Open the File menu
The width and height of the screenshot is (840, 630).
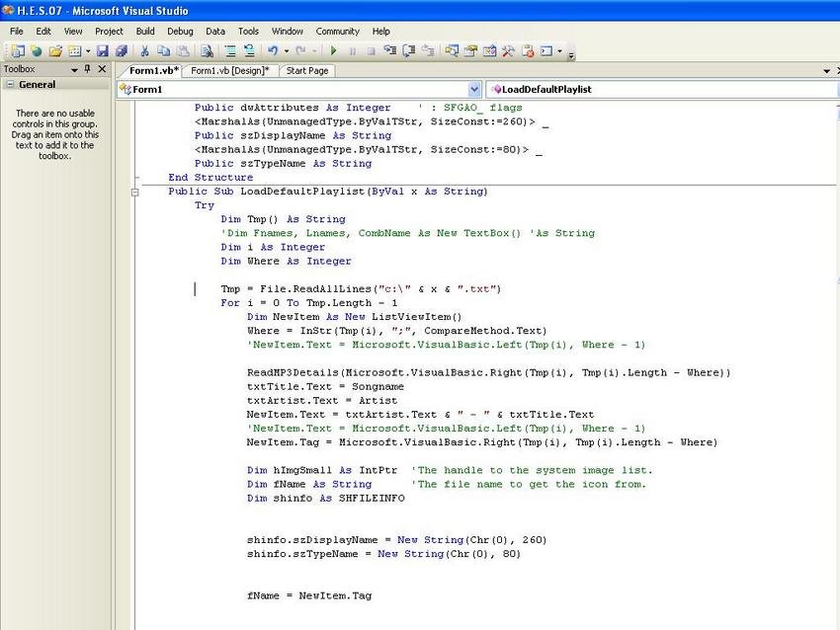click(17, 31)
